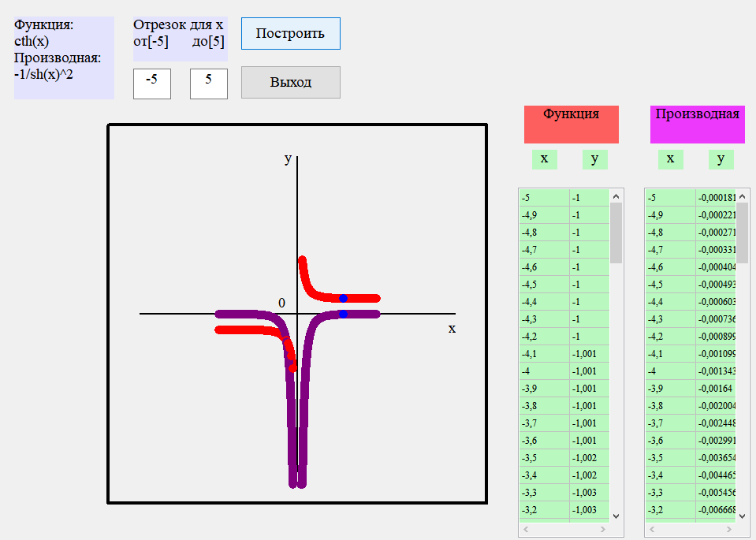This screenshot has height=540, width=756.
Task: Click the y column label under Производная
Action: tap(721, 159)
